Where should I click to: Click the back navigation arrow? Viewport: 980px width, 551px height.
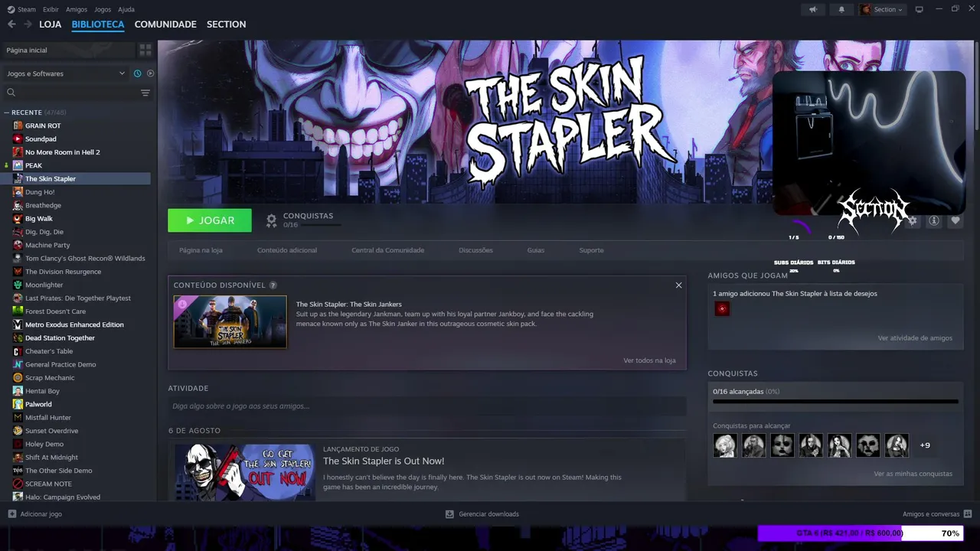click(11, 24)
